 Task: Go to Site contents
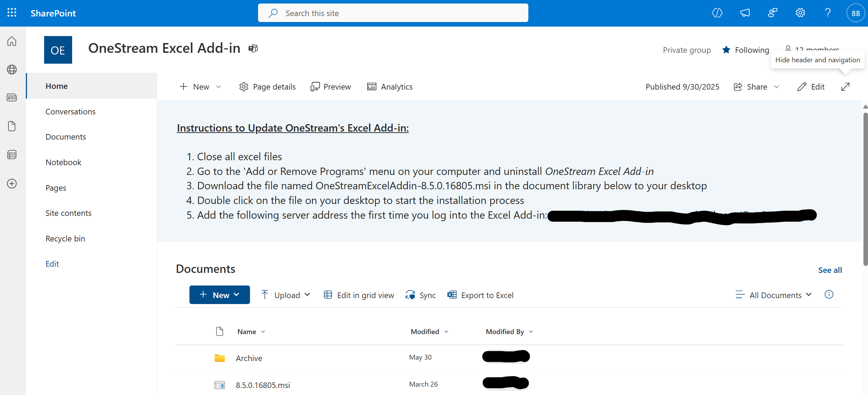[69, 213]
